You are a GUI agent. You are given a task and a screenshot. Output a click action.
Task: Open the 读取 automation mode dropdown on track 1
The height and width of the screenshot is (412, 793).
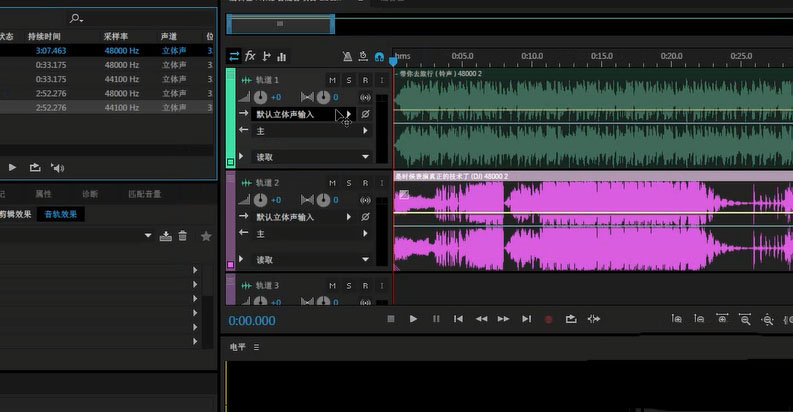(x=366, y=157)
